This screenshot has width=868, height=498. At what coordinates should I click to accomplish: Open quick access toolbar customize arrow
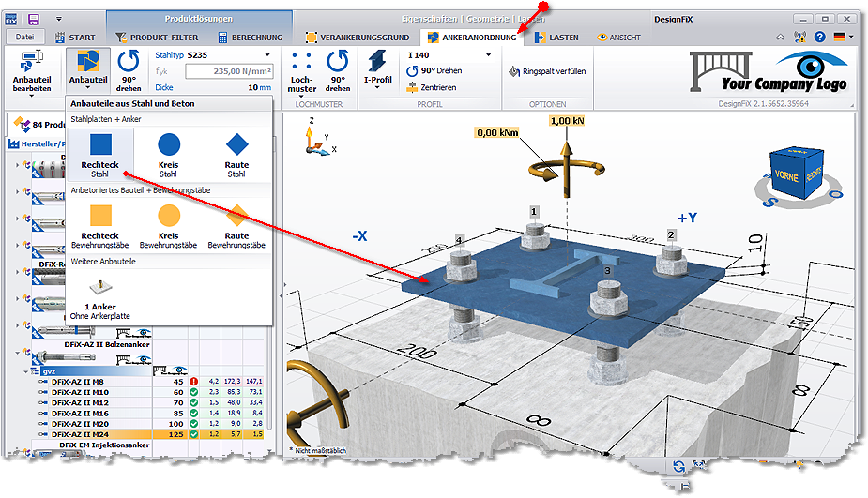[59, 19]
